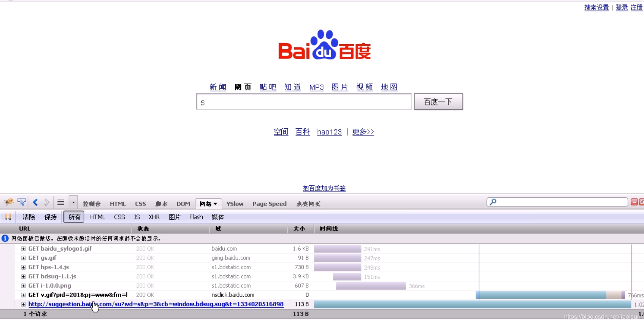Select the 所有 filter
Viewport: 644px width, 324px height.
click(74, 217)
